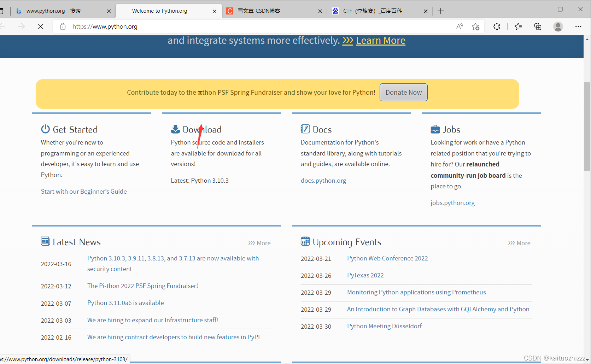Open Python 3.11.0a6 is available news

[x=125, y=303]
